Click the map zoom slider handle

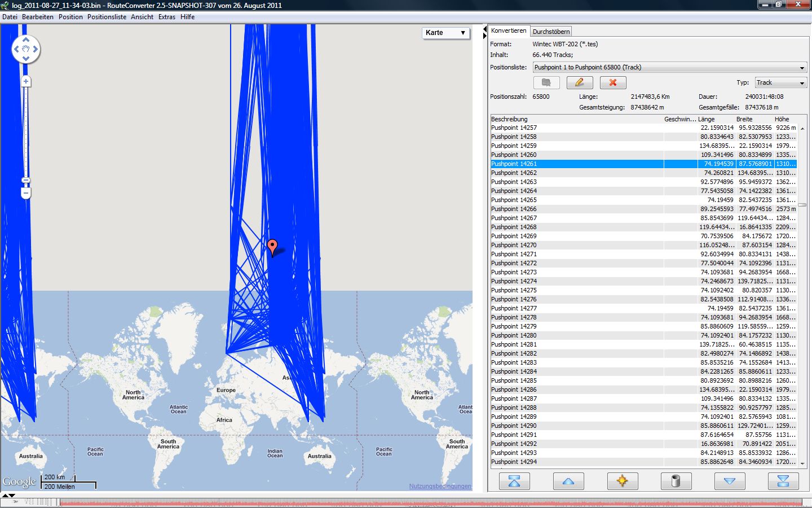point(26,181)
